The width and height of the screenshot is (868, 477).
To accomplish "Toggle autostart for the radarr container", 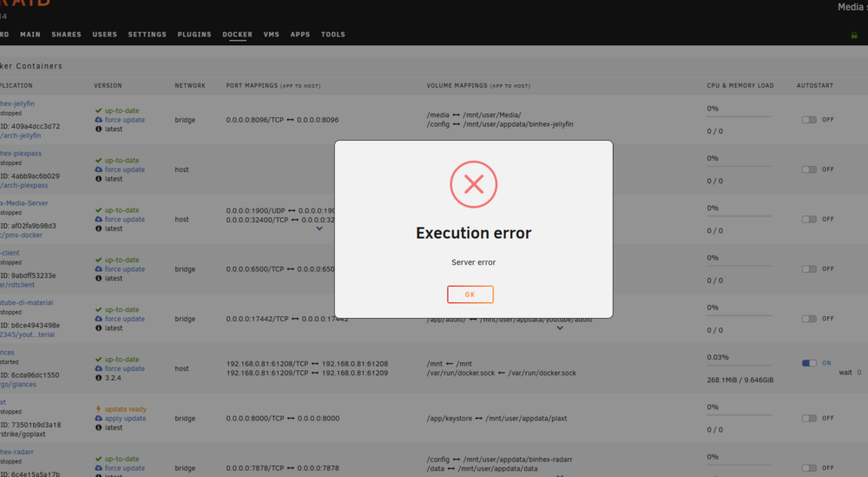I will click(x=809, y=468).
